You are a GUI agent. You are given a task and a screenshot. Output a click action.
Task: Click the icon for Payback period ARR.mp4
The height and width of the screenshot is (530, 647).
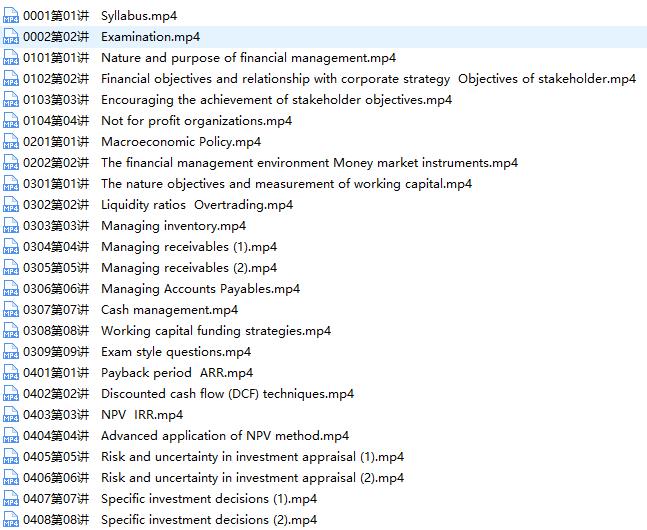click(x=11, y=373)
